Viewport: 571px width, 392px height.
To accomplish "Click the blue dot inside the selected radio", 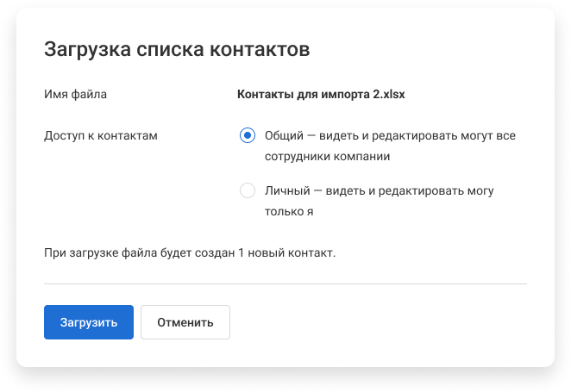I will click(x=248, y=136).
